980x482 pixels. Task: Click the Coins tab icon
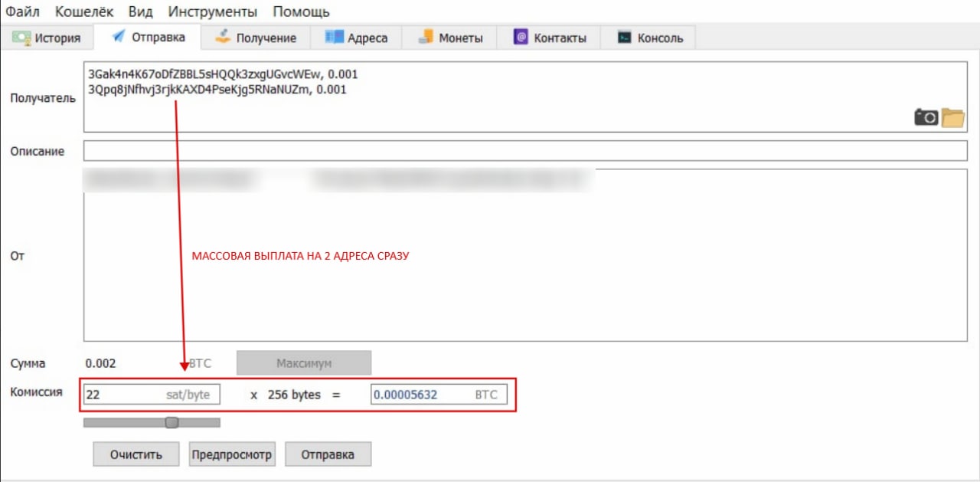(x=426, y=38)
